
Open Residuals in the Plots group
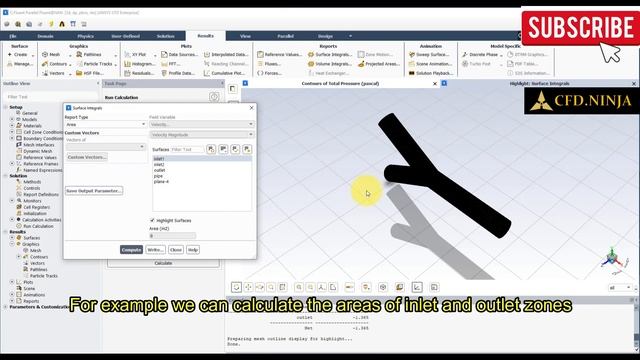[139, 73]
